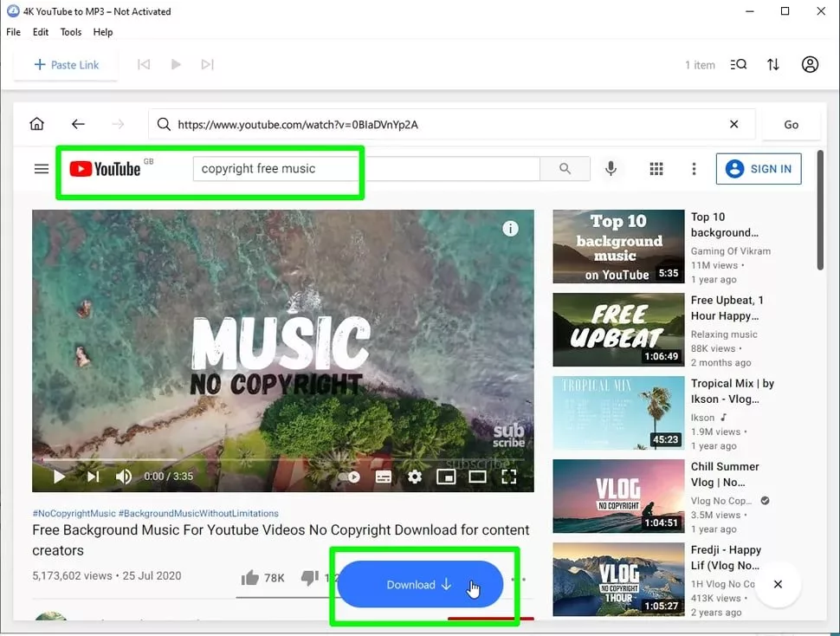Open the YouTube apps grid icon
Viewport: 840px width, 636px height.
click(x=656, y=168)
